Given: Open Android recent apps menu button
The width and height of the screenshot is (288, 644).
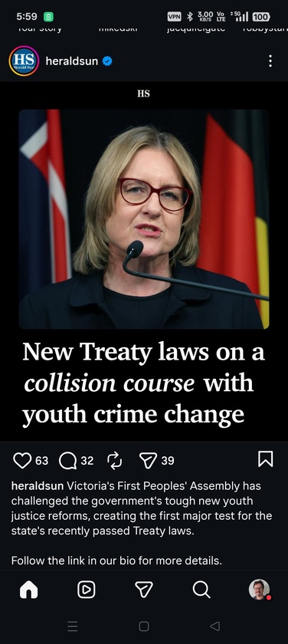Looking at the screenshot, I should point(73,626).
